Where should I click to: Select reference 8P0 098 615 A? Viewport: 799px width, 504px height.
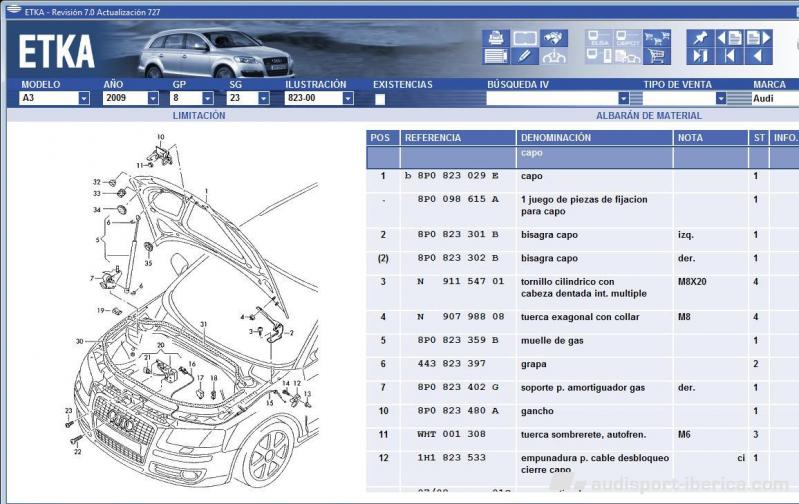click(458, 199)
